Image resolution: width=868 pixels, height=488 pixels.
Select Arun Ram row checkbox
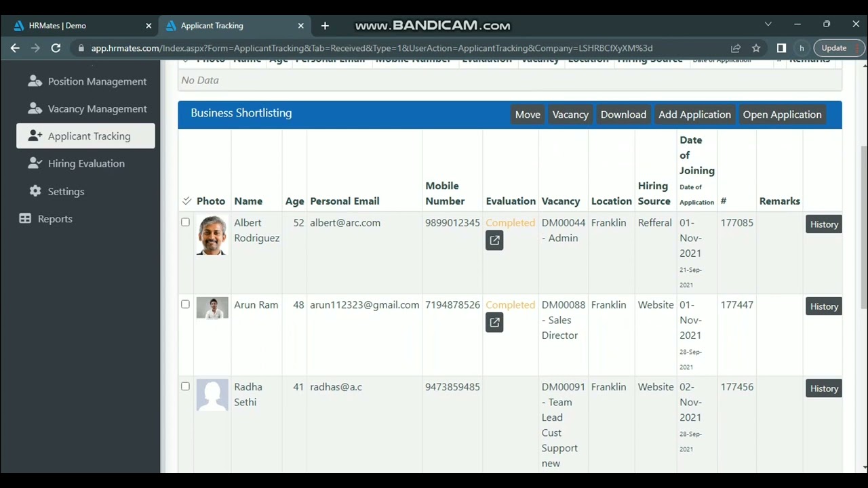tap(185, 304)
